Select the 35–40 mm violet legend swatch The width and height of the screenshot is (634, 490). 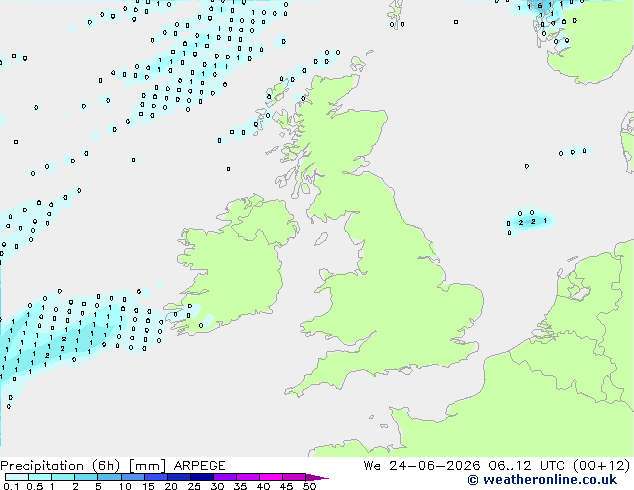click(x=248, y=477)
